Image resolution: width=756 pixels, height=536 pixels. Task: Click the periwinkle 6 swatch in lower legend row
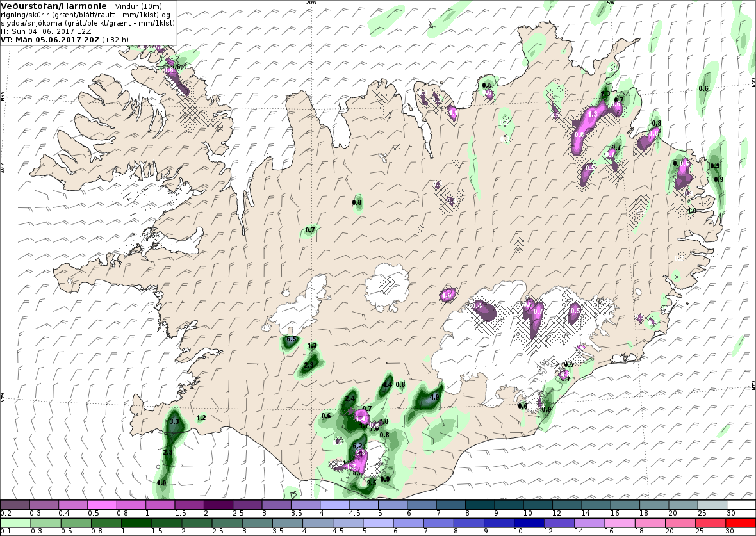[x=408, y=523]
